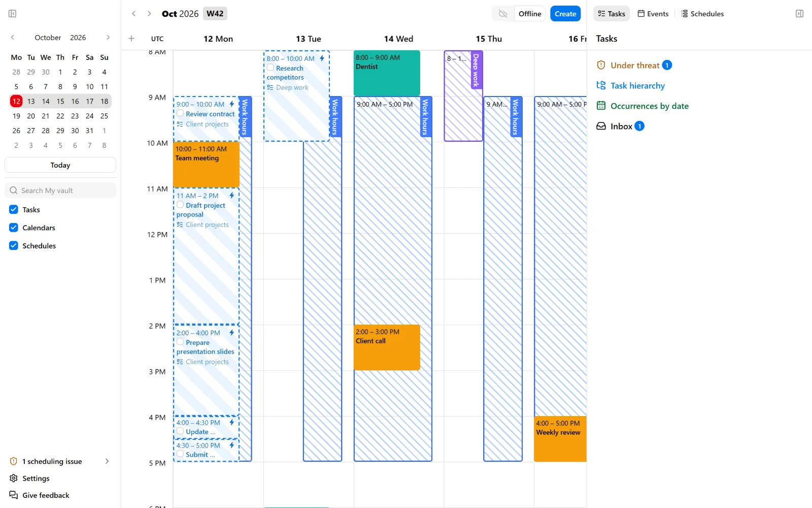The height and width of the screenshot is (508, 812).
Task: Click bolt icon on Research competitors task
Action: point(322,58)
